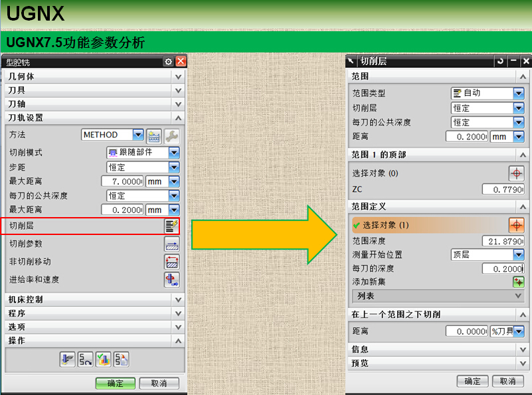Image resolution: width=532 pixels, height=395 pixels.
Task: Close the 型腔铣 dialog
Action: [181, 61]
